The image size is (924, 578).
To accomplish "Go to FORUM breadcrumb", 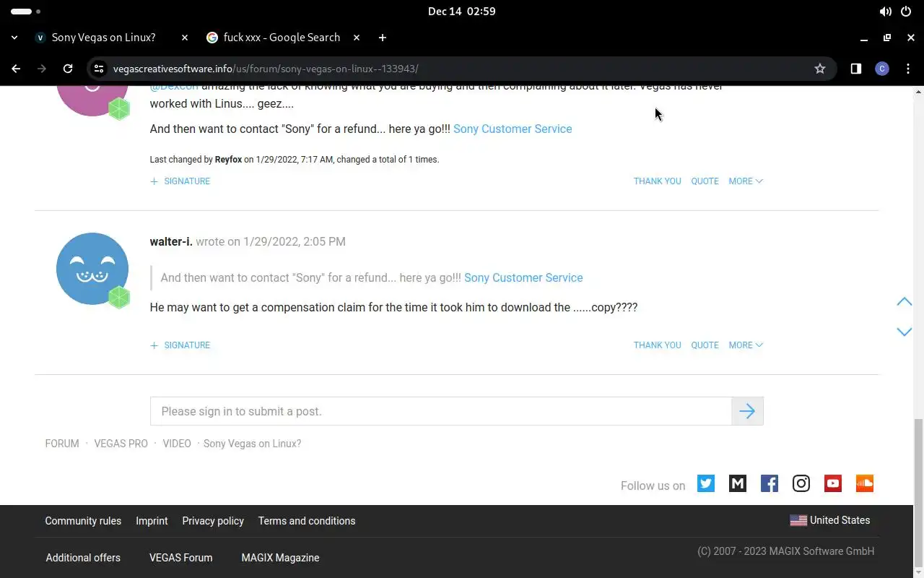I will (62, 444).
